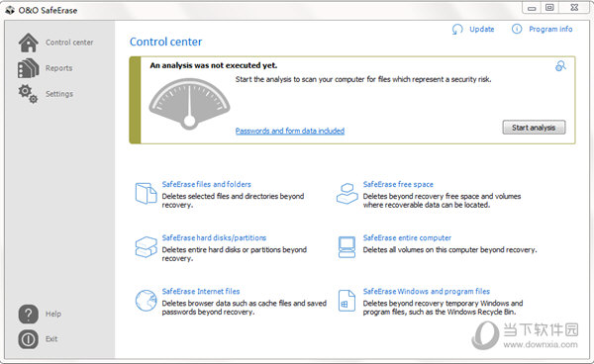
Task: Click 'An analysis was not executed yet.' heading
Action: tap(214, 65)
